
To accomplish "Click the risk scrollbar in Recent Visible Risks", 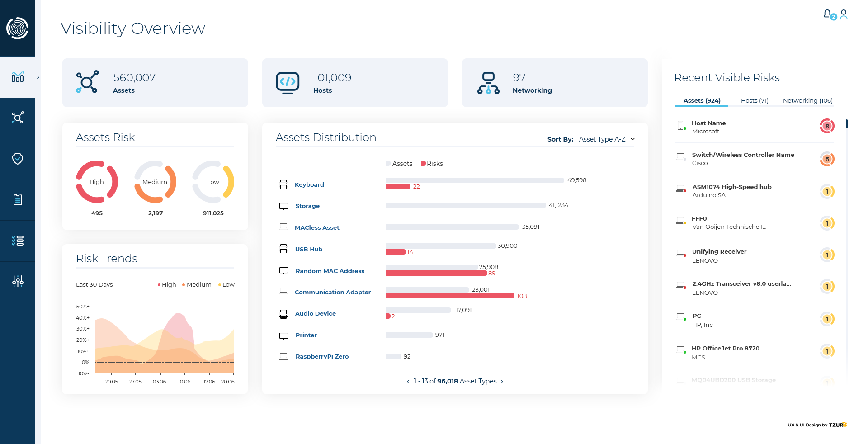I will click(846, 123).
